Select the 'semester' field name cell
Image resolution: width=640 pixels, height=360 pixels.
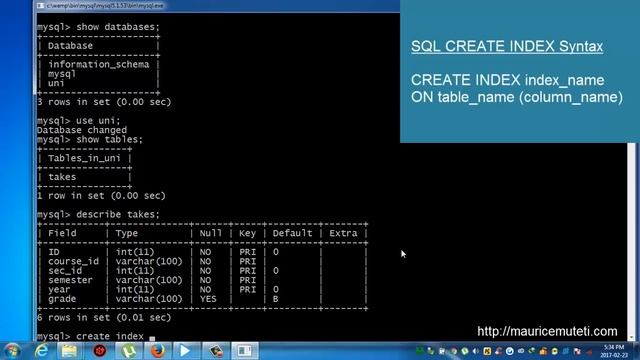click(x=70, y=280)
